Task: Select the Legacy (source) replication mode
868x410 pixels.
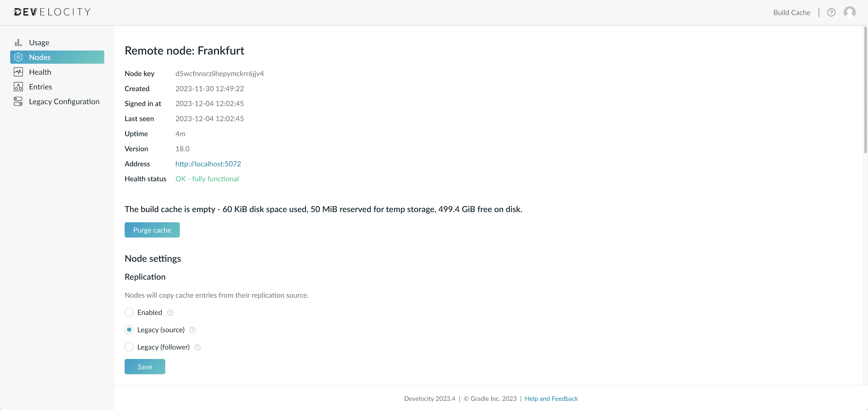Action: tap(129, 329)
